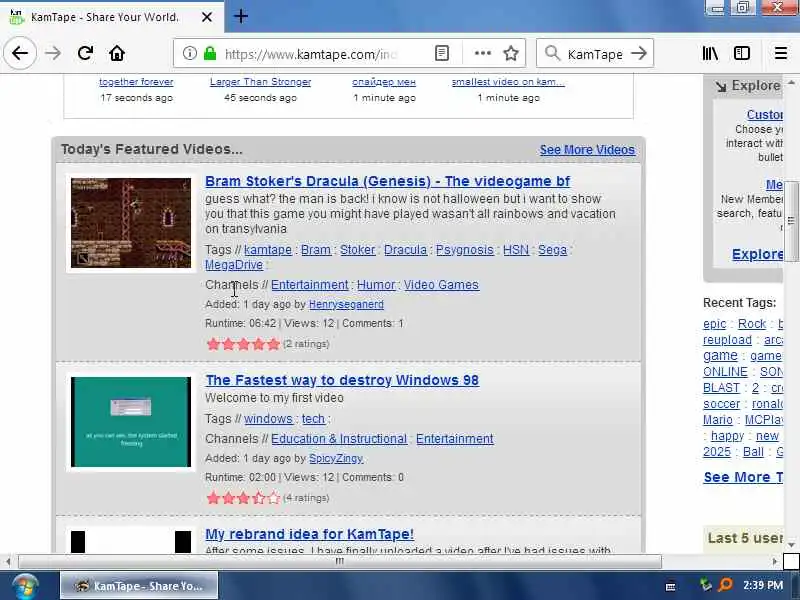800x600 pixels.
Task: Click the 'tech' tag link
Action: click(x=313, y=418)
